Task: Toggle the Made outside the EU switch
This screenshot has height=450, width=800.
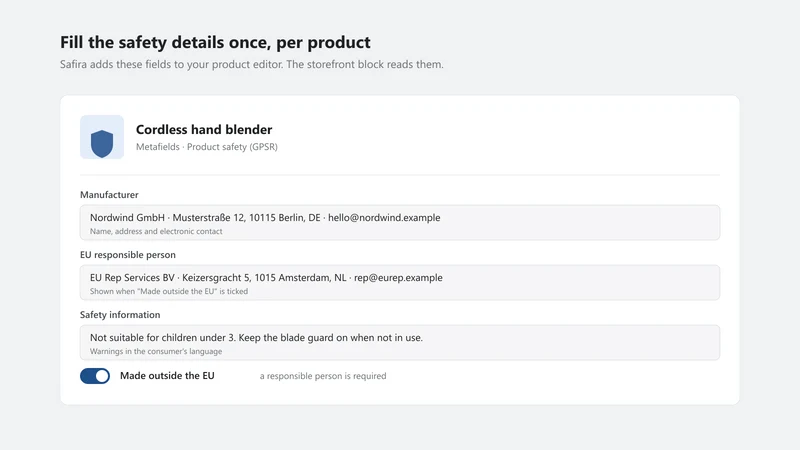Action: click(x=95, y=376)
